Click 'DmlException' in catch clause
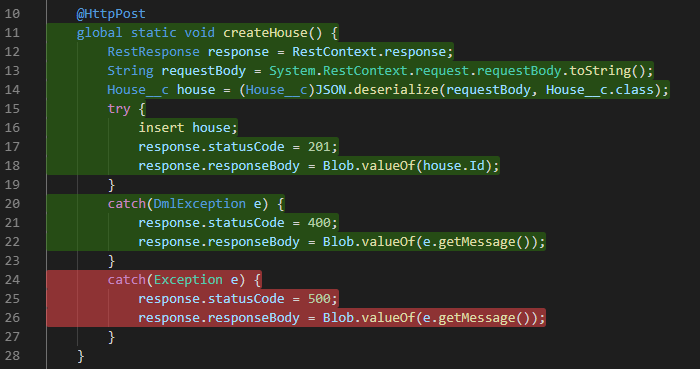The height and width of the screenshot is (369, 700). click(199, 204)
